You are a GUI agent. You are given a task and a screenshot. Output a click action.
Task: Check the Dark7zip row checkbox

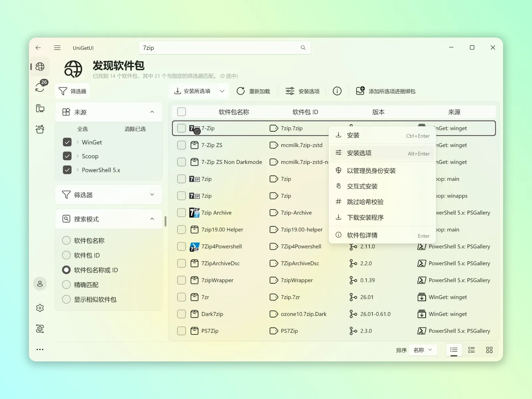[182, 314]
